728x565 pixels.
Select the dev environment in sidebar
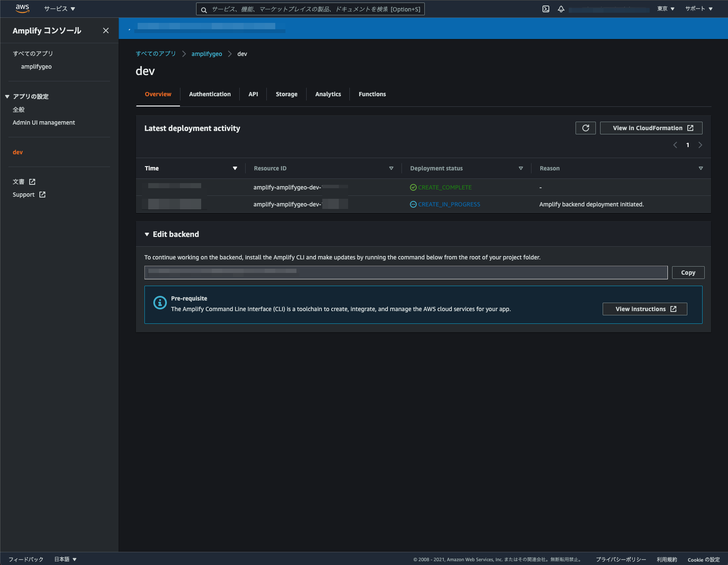click(x=18, y=152)
